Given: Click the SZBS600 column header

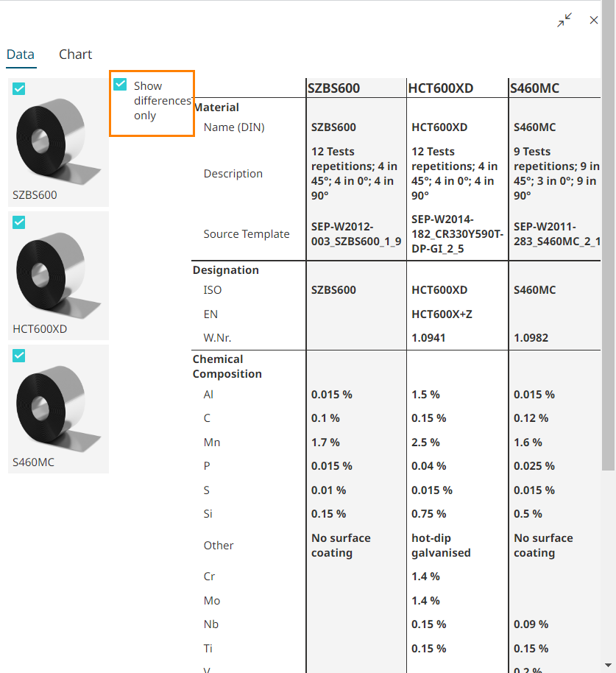Looking at the screenshot, I should 334,88.
